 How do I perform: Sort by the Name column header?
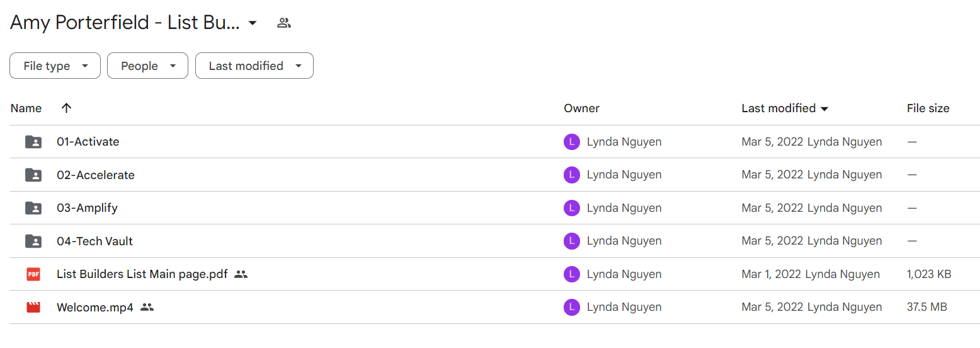[26, 108]
